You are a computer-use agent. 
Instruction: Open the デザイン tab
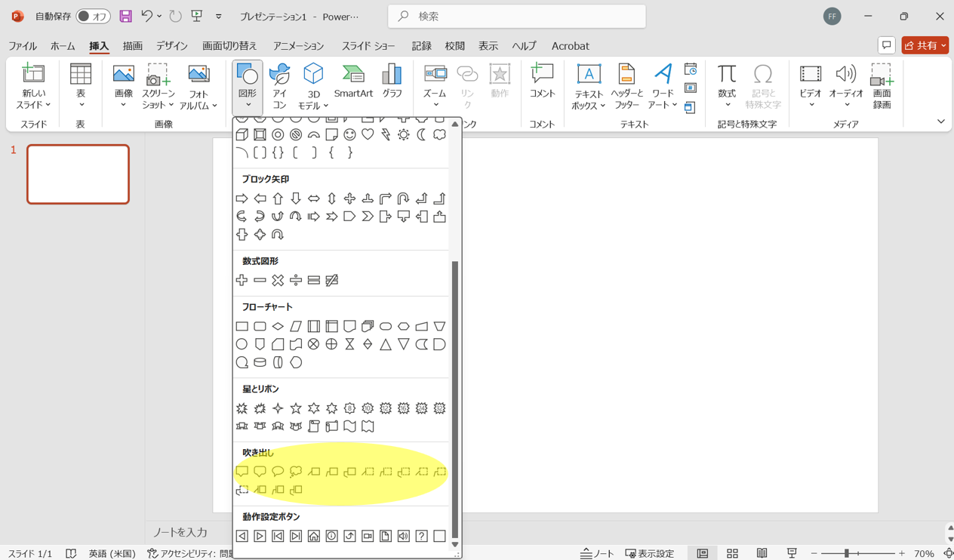click(x=172, y=46)
